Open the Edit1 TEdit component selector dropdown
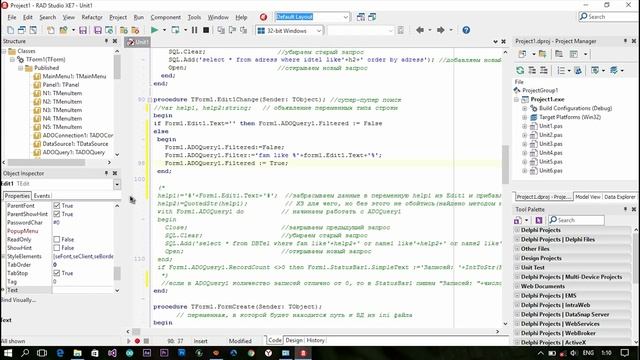This screenshot has width=640, height=360. tap(117, 184)
